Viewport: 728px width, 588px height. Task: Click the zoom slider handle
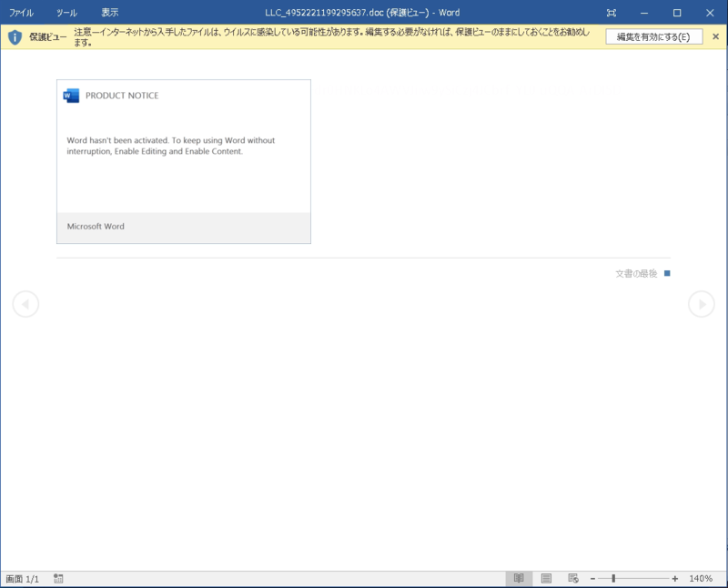coord(613,578)
